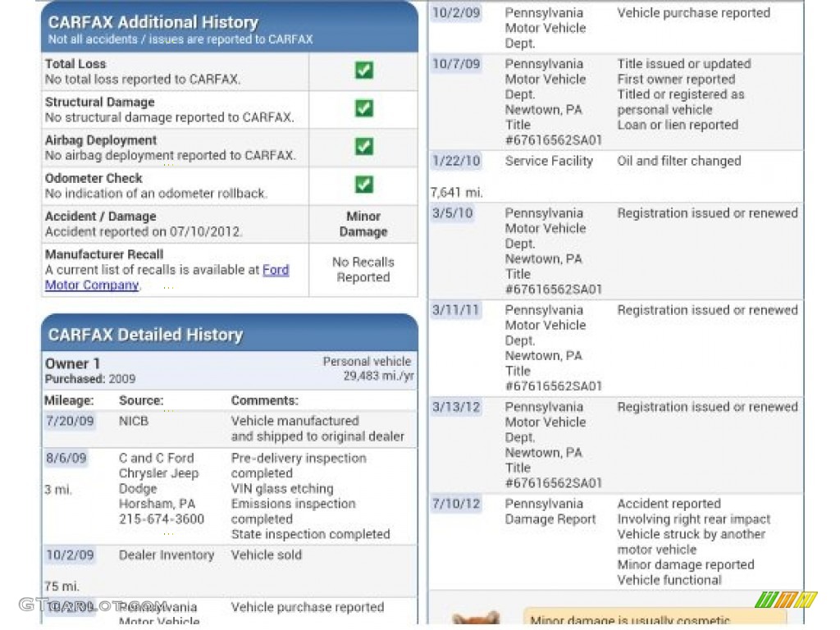The height and width of the screenshot is (630, 840).
Task: Click the 7,641 mi. mileage value
Action: coord(456,192)
